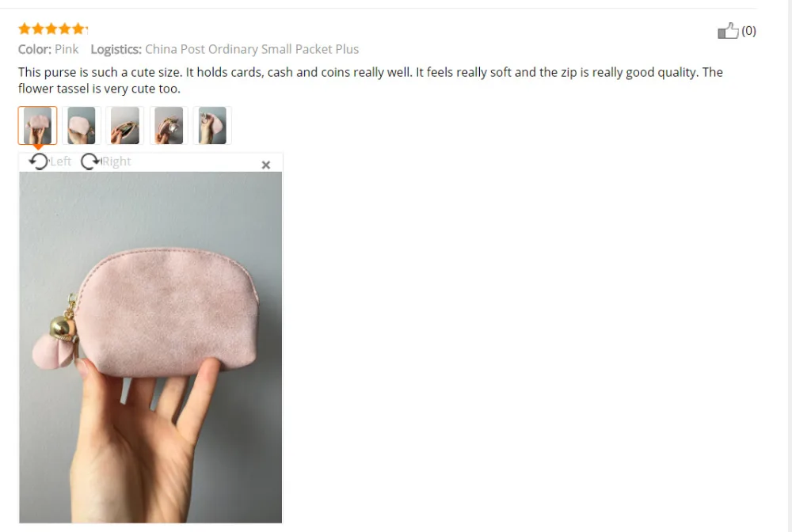792x532 pixels.
Task: Click the "Right" rotate label
Action: (x=116, y=161)
